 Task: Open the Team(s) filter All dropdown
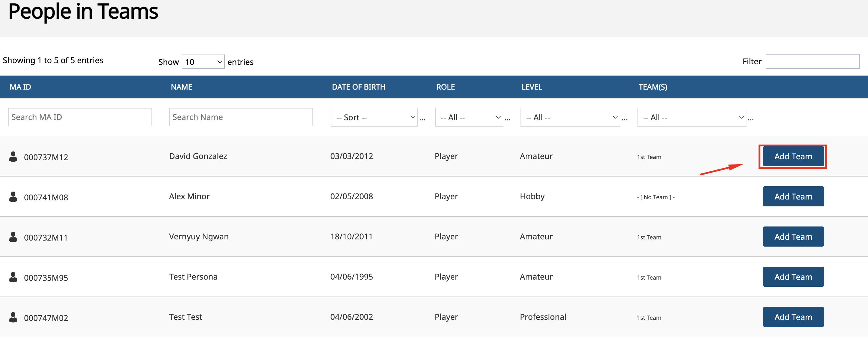(692, 117)
